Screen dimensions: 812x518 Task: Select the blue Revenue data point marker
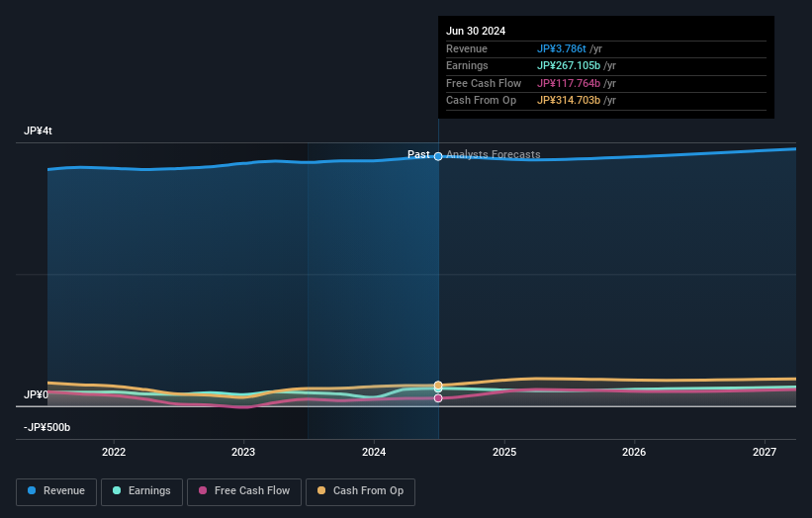click(x=438, y=156)
